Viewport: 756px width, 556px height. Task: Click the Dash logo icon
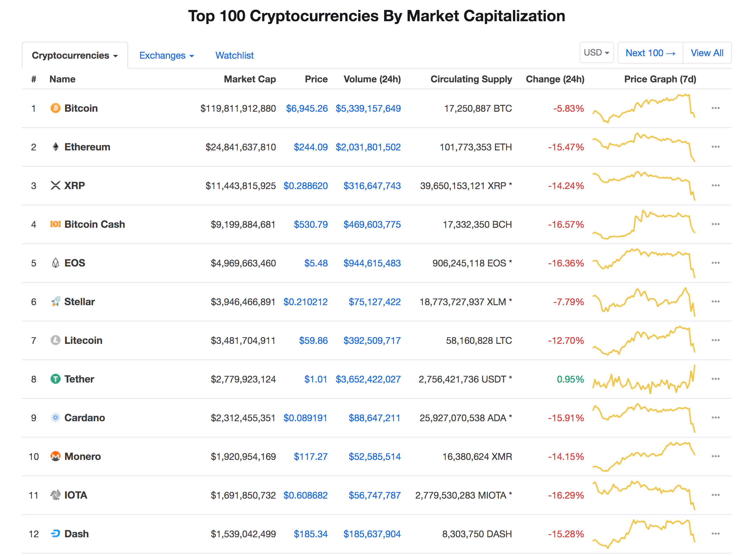point(55,534)
